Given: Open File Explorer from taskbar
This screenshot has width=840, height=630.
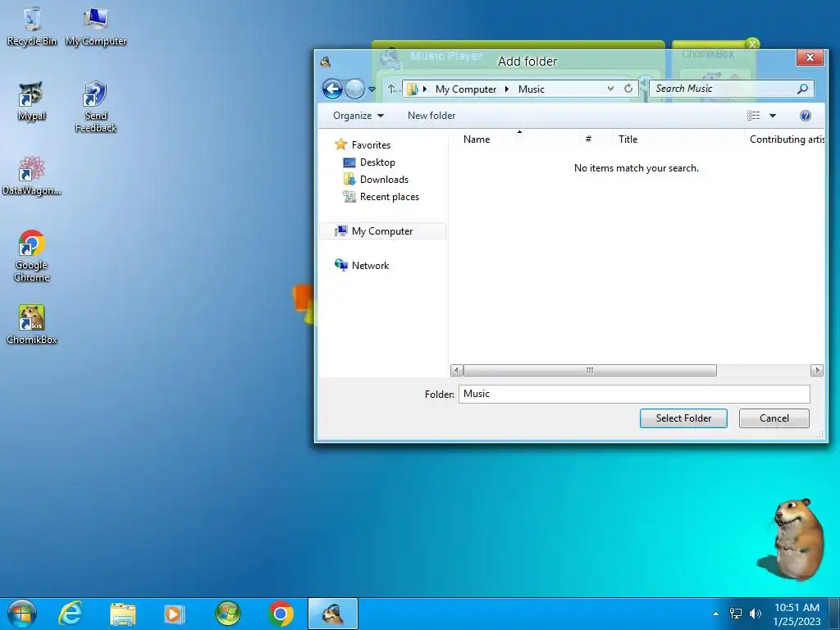Looking at the screenshot, I should [123, 614].
